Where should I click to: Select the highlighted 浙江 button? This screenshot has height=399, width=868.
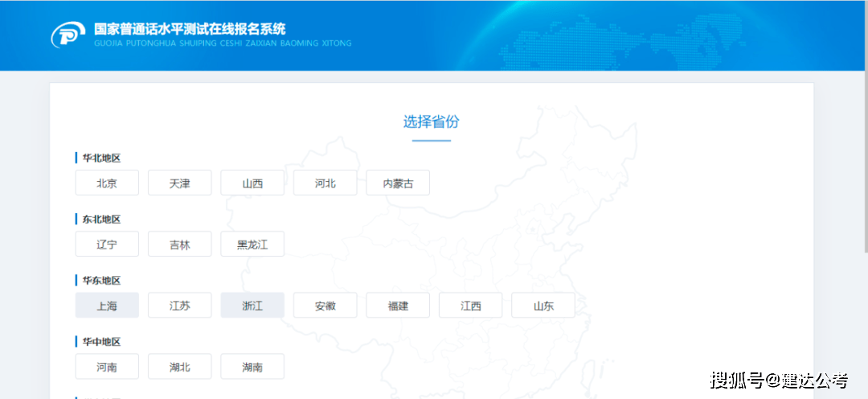coord(252,305)
